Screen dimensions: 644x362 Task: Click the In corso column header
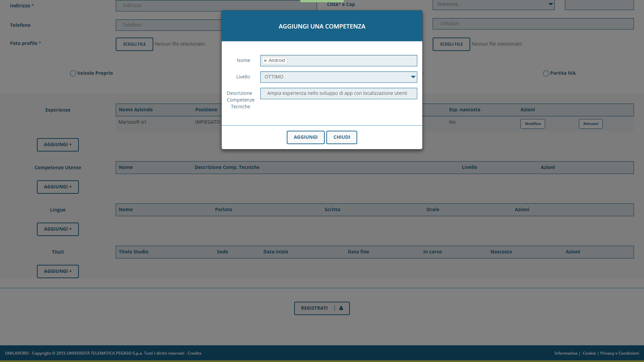click(432, 252)
